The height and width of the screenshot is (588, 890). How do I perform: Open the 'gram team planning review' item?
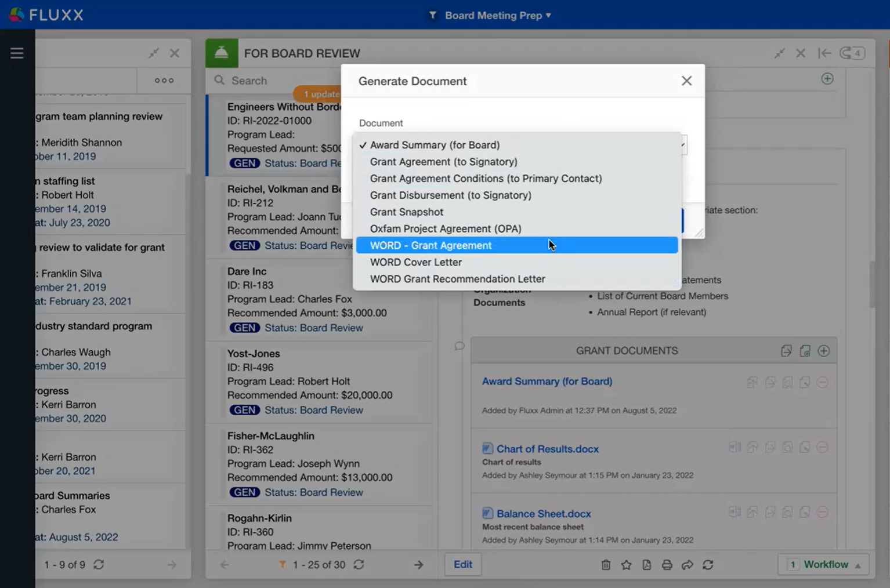[x=110, y=136]
